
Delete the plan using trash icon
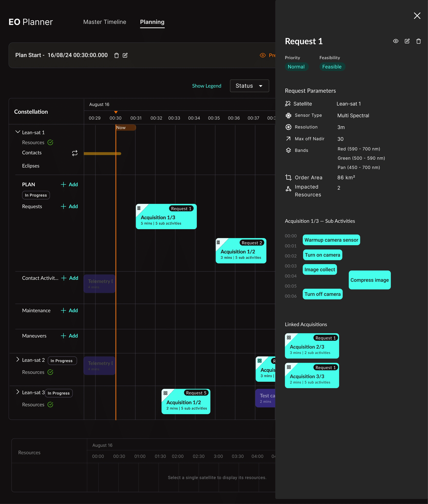point(116,55)
